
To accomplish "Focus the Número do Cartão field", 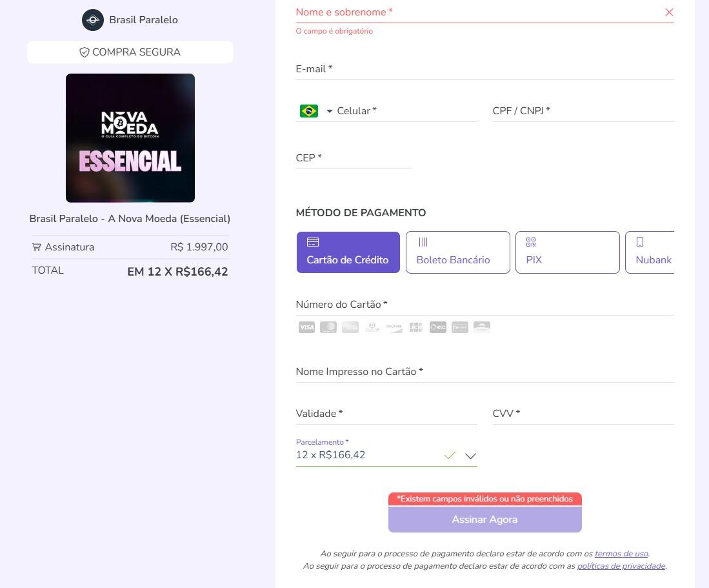I will (484, 305).
